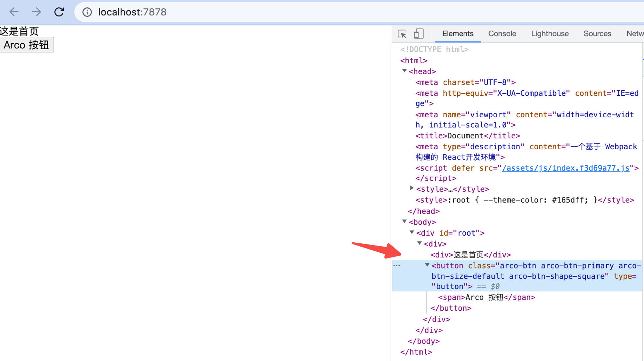The width and height of the screenshot is (644, 361).
Task: Click the three-dots beside selected button node
Action: (x=397, y=266)
